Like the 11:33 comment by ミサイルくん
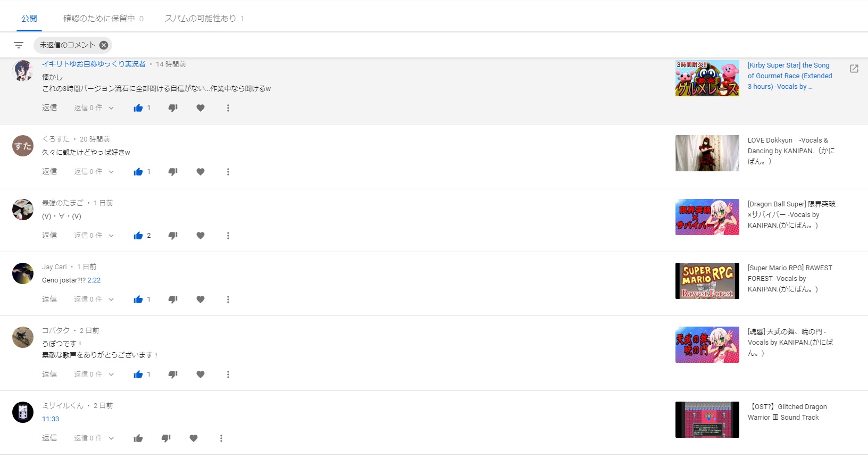 (x=138, y=438)
